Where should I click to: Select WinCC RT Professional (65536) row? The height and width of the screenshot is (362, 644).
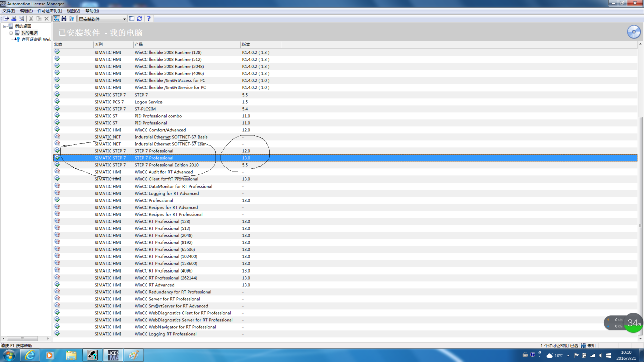[x=345, y=249]
